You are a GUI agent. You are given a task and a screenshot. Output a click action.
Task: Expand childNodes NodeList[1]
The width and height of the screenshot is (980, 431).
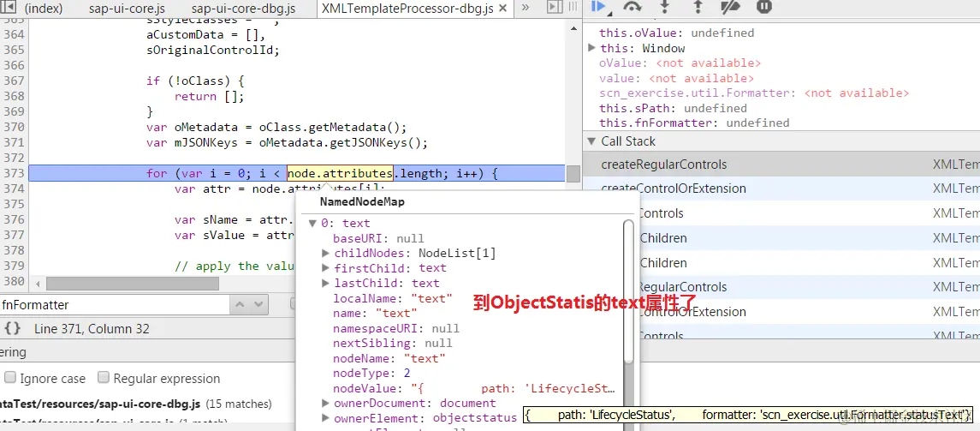[325, 253]
